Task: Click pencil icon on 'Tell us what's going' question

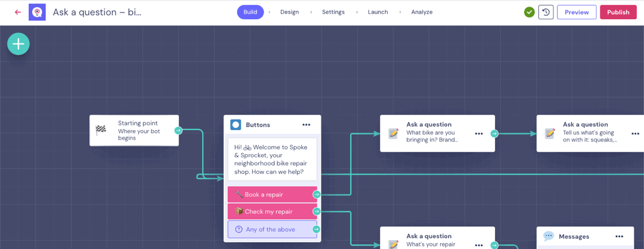Action: point(550,133)
